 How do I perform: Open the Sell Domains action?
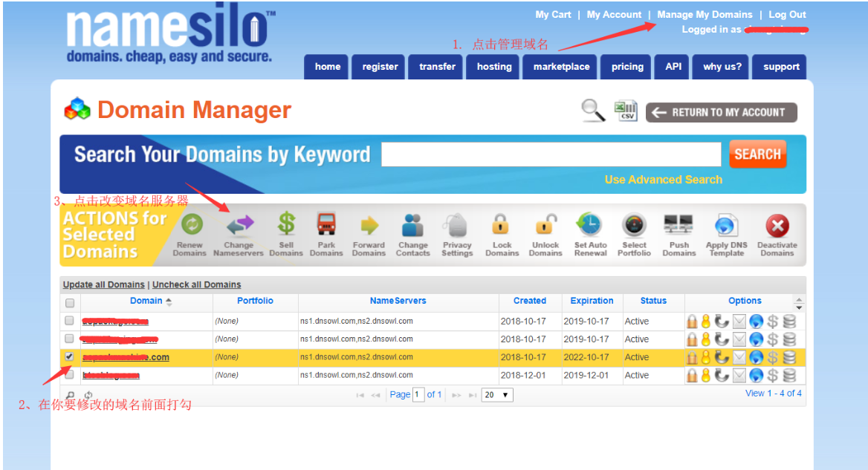click(286, 224)
